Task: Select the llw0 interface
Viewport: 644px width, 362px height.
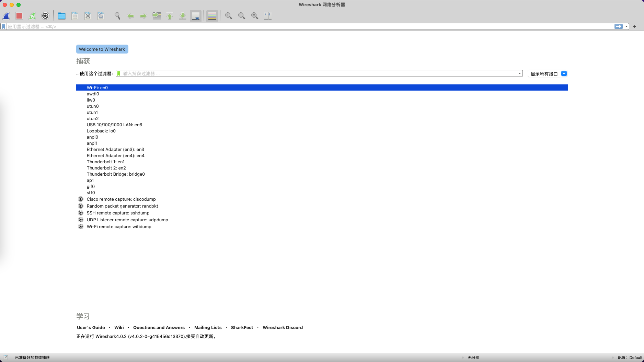Action: coord(322,100)
